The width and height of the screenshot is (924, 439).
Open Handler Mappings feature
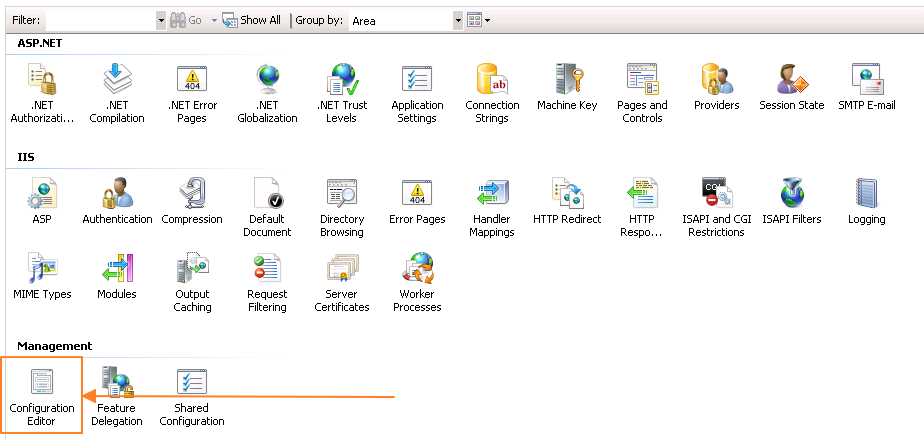coord(492,207)
